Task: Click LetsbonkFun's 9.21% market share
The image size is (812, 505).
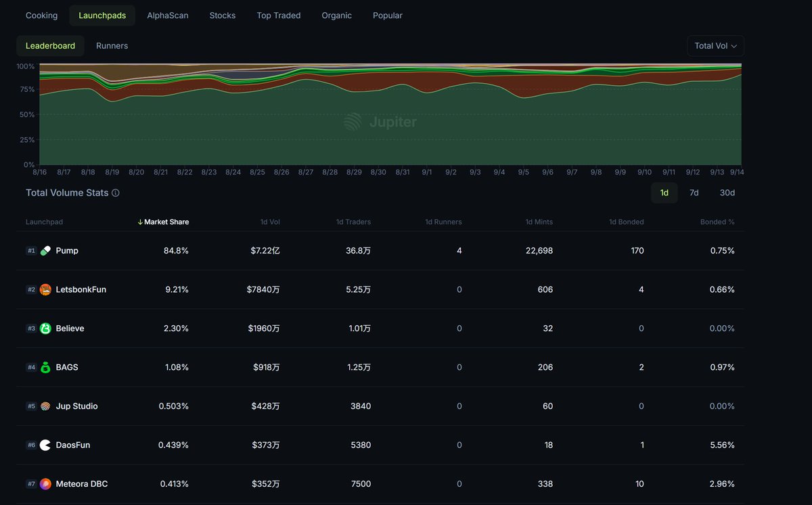Action: [x=177, y=289]
